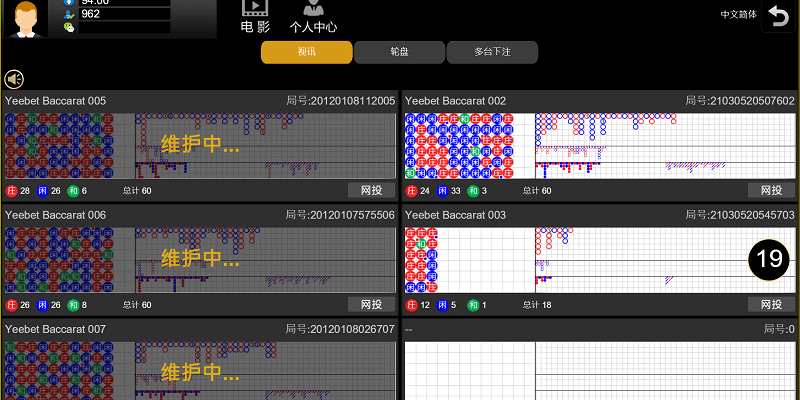Open the Yeebet Baccarat 006 title
The height and width of the screenshot is (400, 800).
point(56,215)
